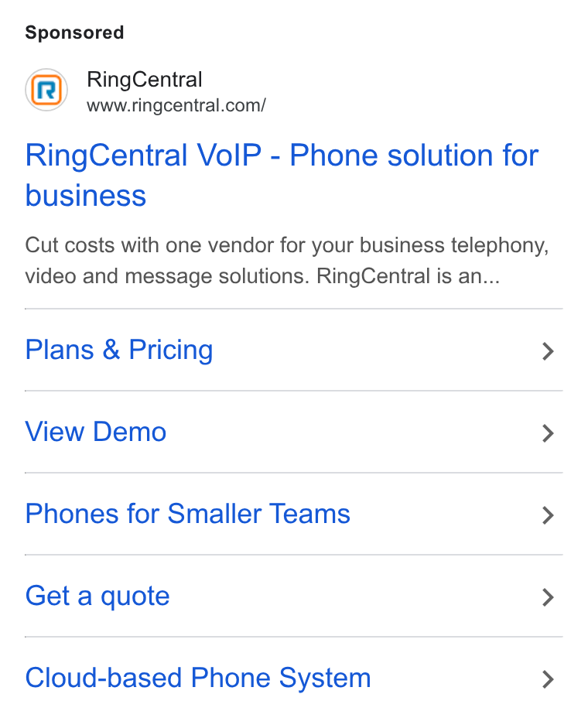Click the arrow next to View Demo
Viewport: 588px width, 718px height.
[x=548, y=433]
